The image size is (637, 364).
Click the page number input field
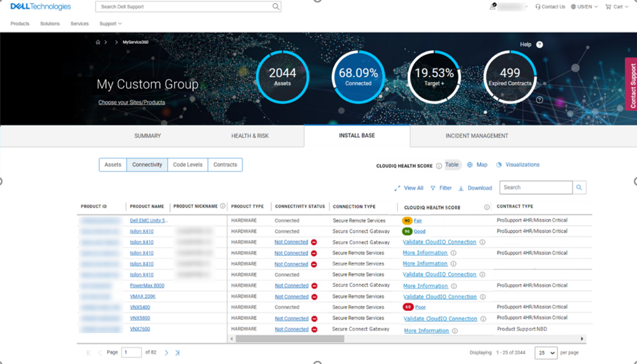point(131,353)
